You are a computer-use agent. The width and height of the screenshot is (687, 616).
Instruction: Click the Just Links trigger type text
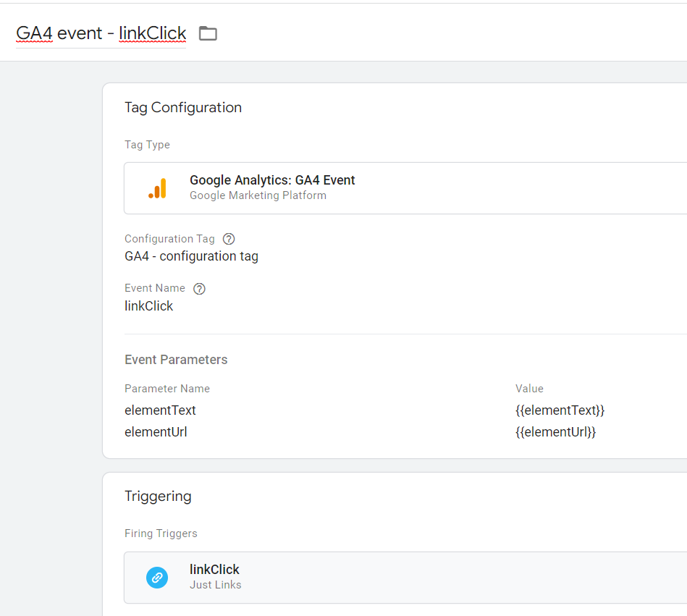coord(215,585)
